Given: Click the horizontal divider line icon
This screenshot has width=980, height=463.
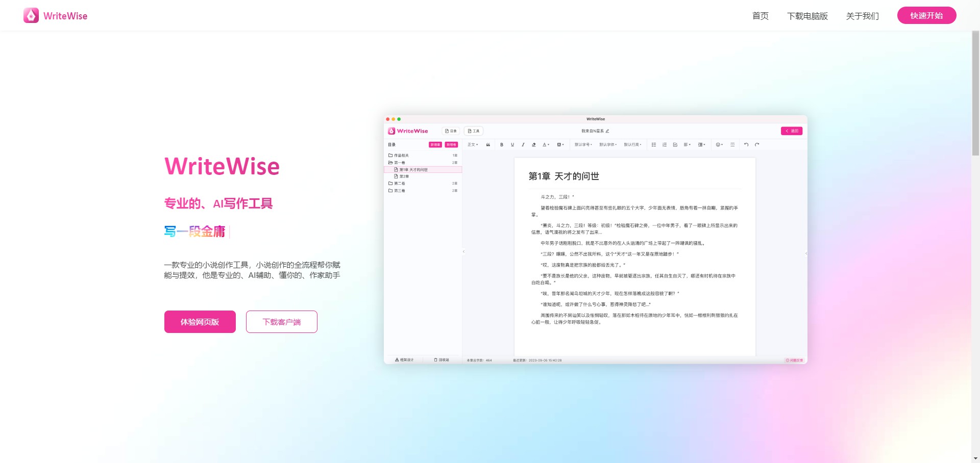Looking at the screenshot, I should [732, 145].
